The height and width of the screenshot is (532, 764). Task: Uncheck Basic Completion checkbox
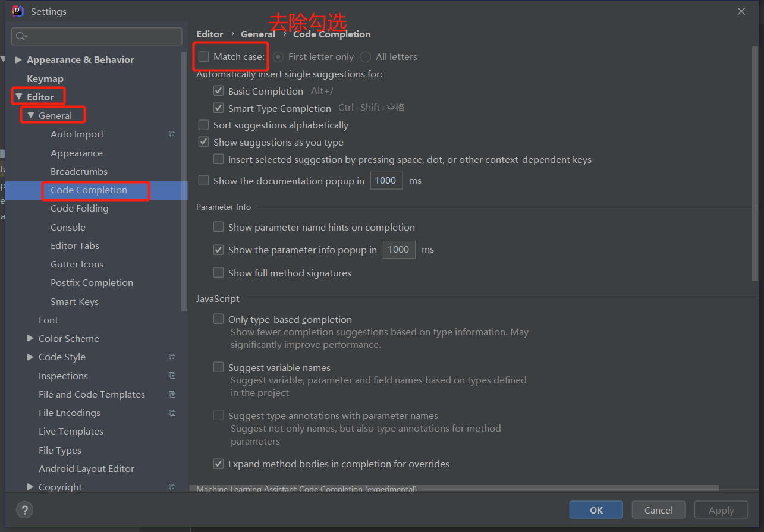point(219,91)
